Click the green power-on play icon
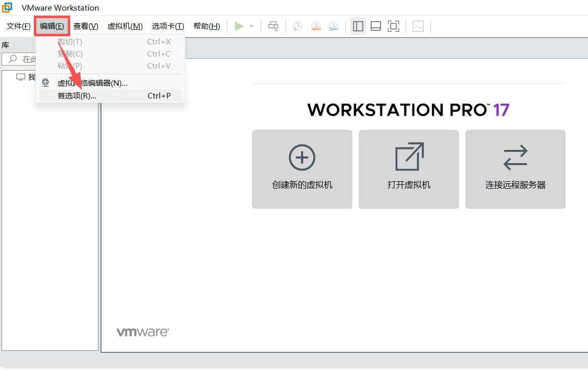 239,26
